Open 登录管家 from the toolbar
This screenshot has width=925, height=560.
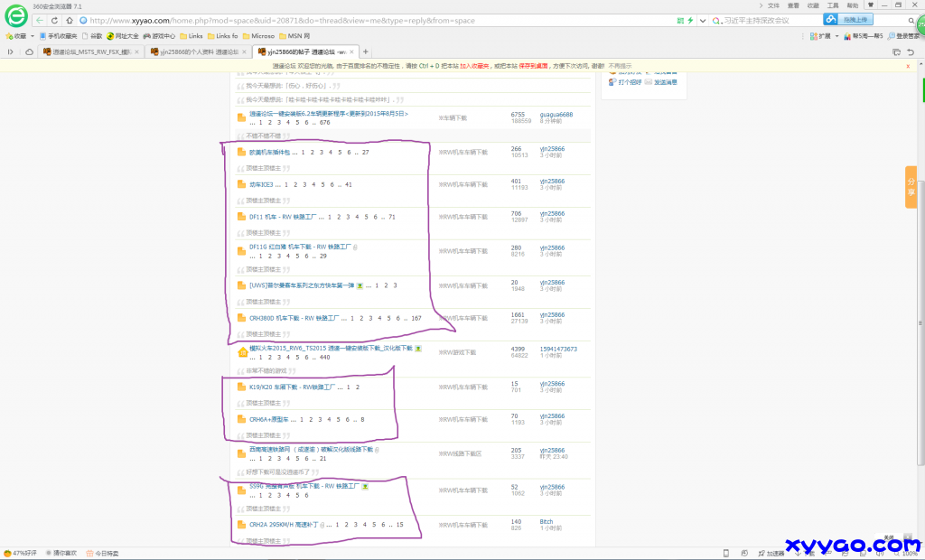(x=905, y=37)
